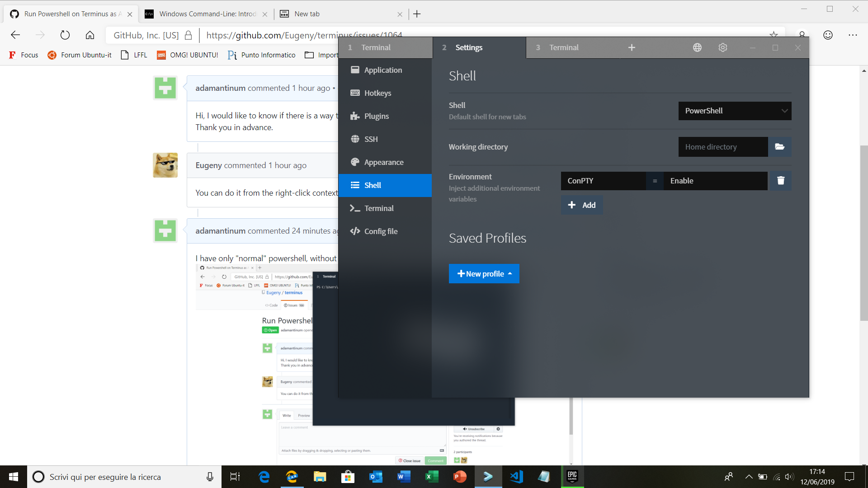Open the Application settings section
868x488 pixels.
(383, 70)
